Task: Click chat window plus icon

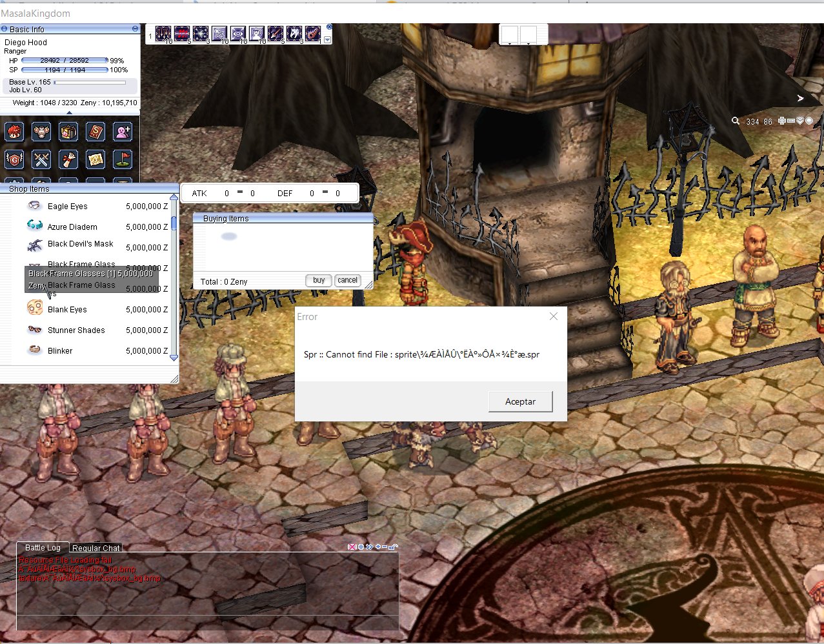Action: click(x=377, y=547)
